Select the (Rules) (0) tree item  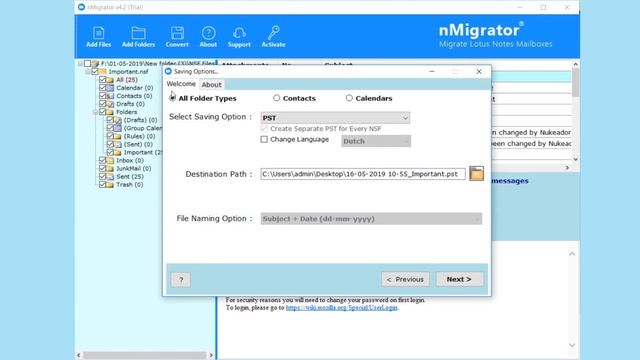pyautogui.click(x=139, y=136)
